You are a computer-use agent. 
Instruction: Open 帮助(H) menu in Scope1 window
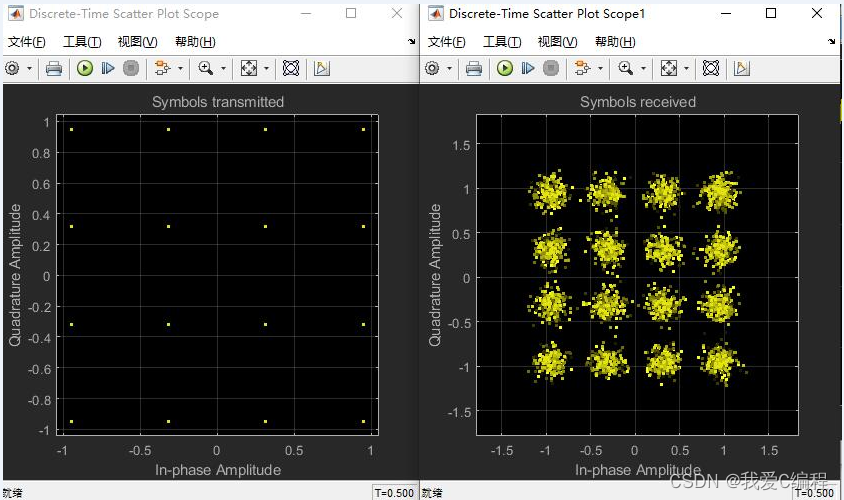click(x=615, y=41)
